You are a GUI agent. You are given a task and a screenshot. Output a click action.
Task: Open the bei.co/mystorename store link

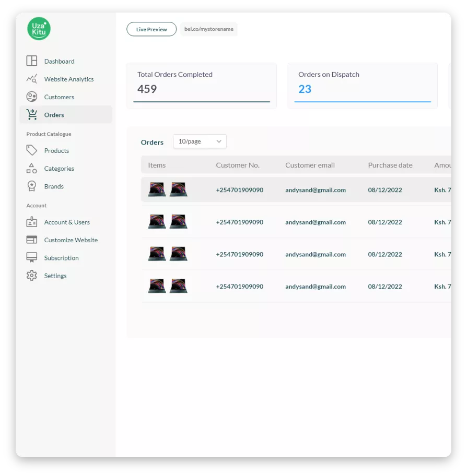pos(208,29)
